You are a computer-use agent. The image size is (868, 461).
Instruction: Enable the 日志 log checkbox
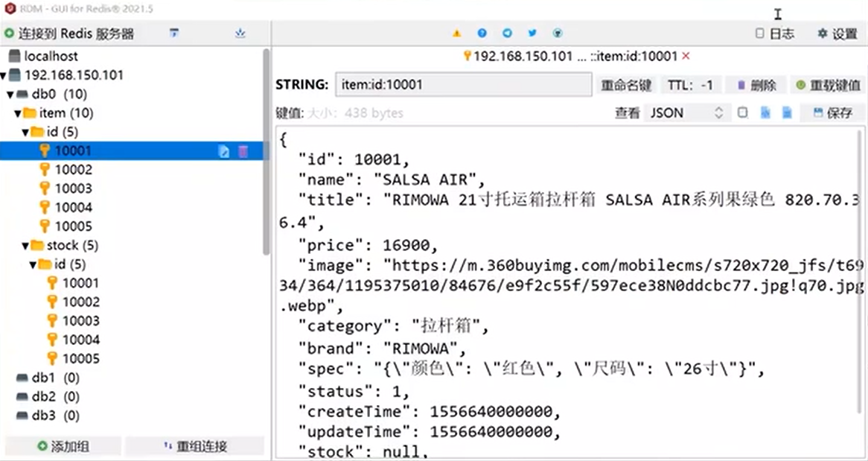point(760,34)
